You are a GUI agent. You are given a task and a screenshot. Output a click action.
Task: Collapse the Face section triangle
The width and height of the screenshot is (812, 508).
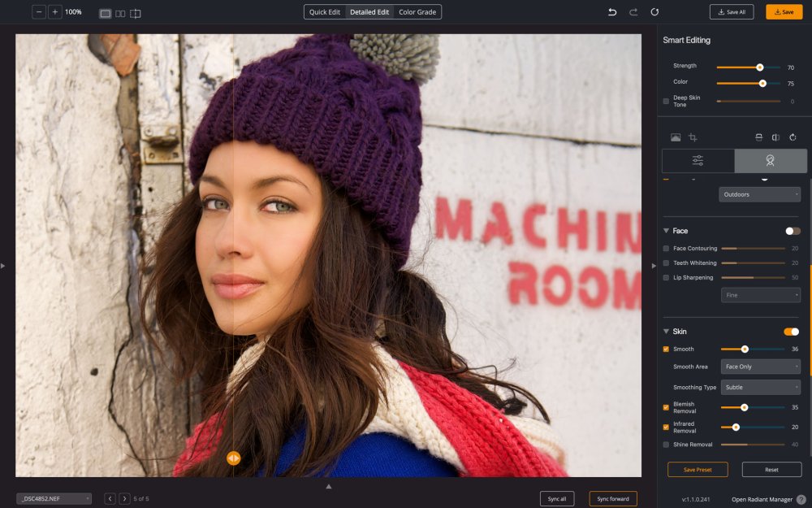666,231
